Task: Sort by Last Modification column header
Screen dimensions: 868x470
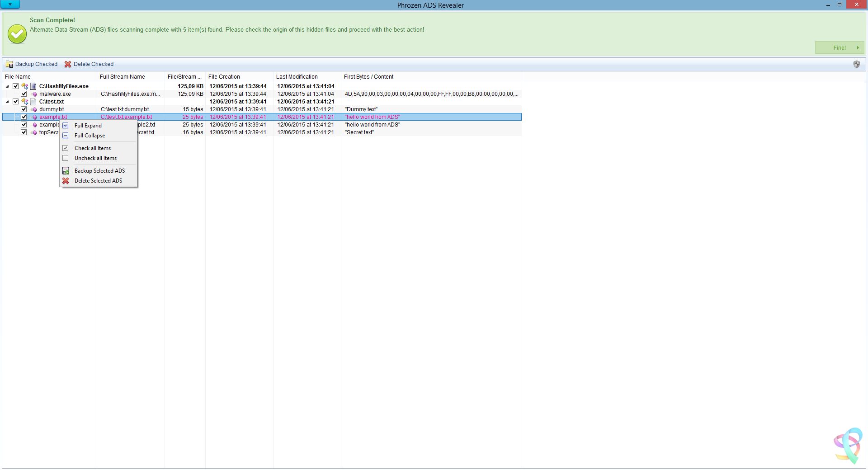Action: [x=307, y=77]
